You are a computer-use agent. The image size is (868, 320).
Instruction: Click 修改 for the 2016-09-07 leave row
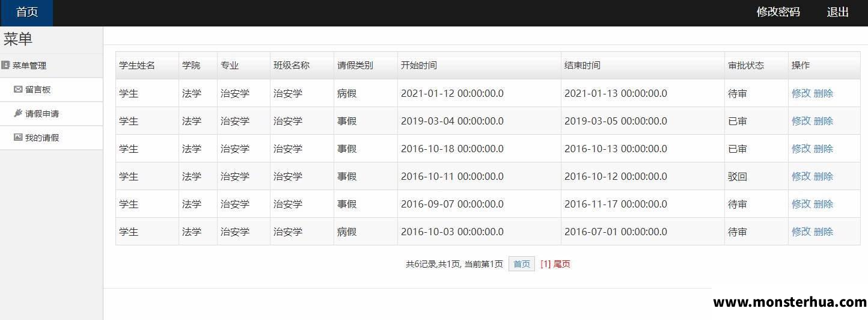click(x=801, y=204)
